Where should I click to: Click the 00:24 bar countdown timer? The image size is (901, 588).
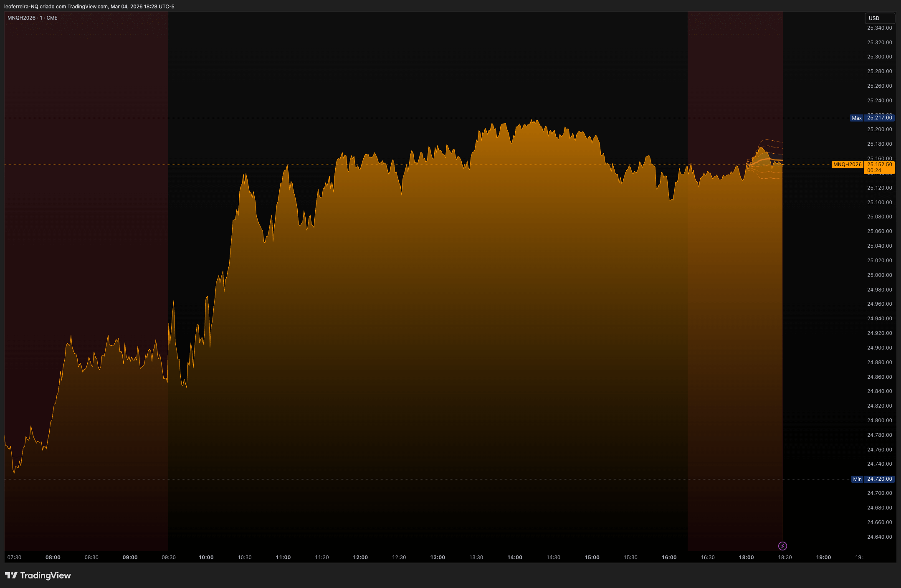(x=874, y=170)
